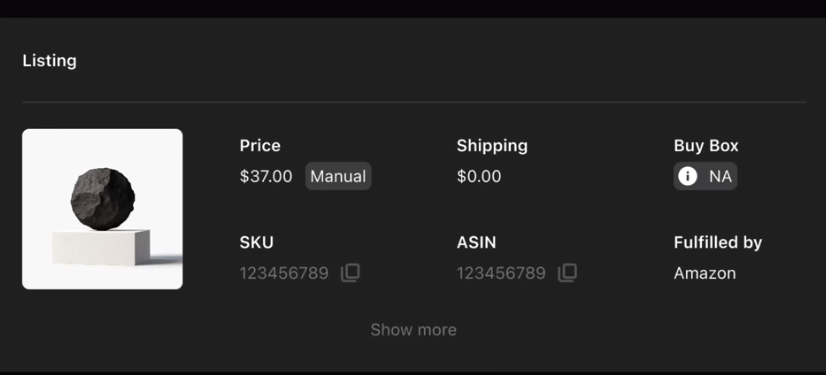Click the $37.00 price value
826x375 pixels.
[266, 176]
